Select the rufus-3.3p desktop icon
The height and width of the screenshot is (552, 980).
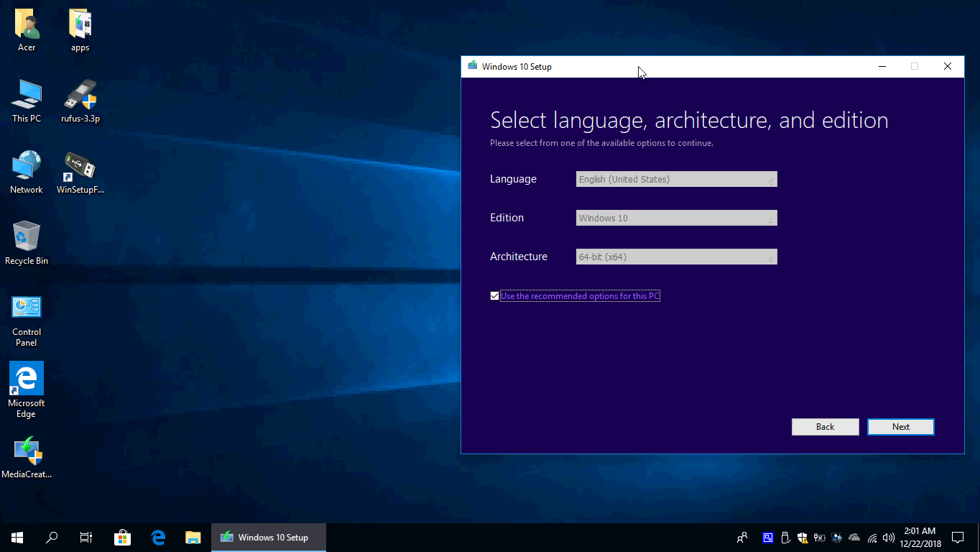point(80,101)
